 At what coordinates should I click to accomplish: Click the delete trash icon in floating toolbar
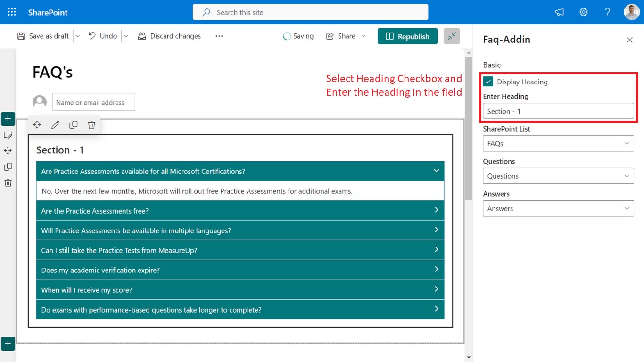[91, 125]
